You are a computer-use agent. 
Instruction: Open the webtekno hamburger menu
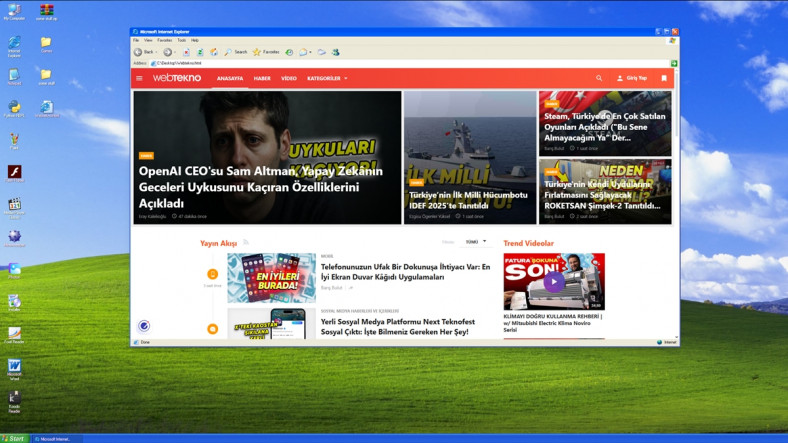click(x=139, y=78)
